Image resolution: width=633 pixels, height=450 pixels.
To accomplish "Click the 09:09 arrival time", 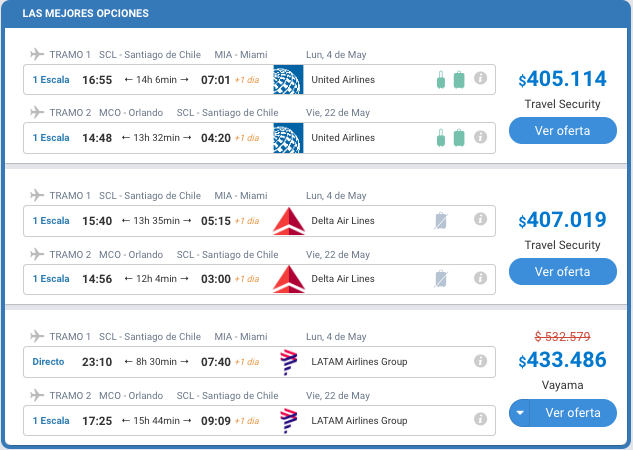I will point(216,421).
